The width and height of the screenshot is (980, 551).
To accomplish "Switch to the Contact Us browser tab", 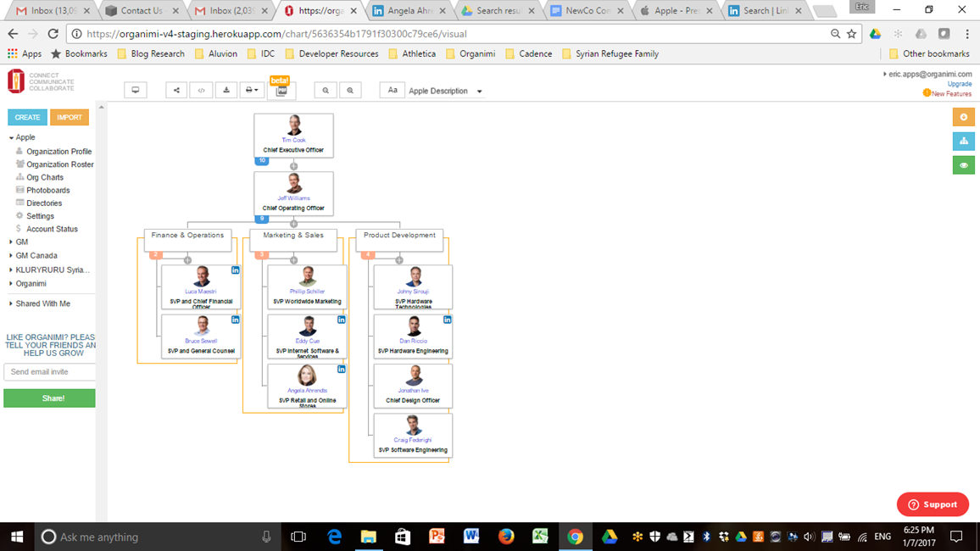I will pyautogui.click(x=141, y=11).
